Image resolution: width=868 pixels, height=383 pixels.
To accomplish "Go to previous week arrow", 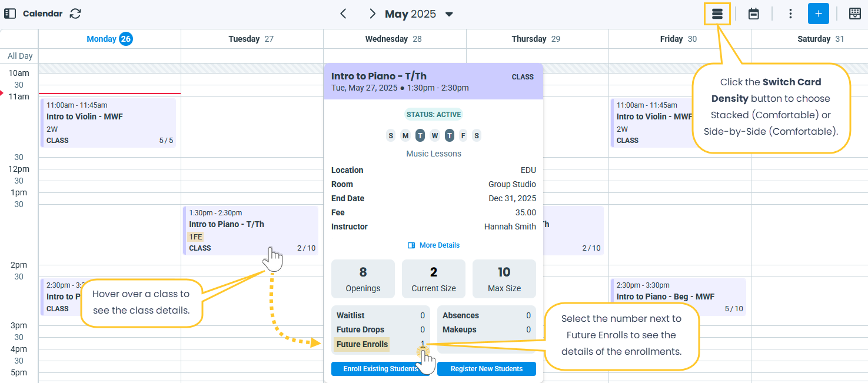I will pos(344,14).
